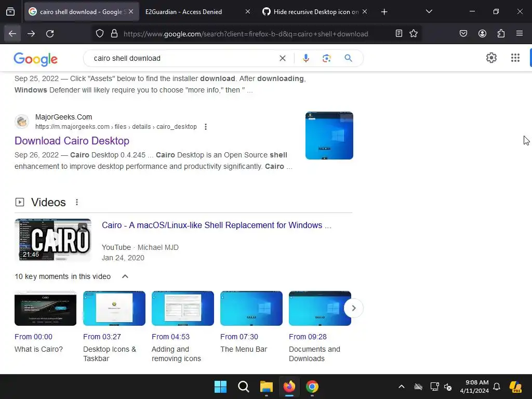Open Firefox View tab overview icon
The width and height of the screenshot is (532, 399).
pyautogui.click(x=10, y=12)
